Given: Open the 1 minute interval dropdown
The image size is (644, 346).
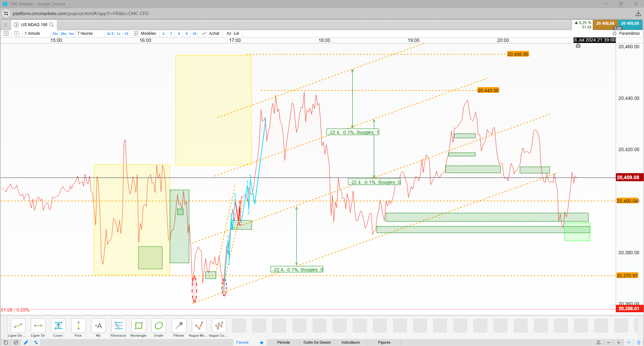Looking at the screenshot, I should tap(32, 33).
